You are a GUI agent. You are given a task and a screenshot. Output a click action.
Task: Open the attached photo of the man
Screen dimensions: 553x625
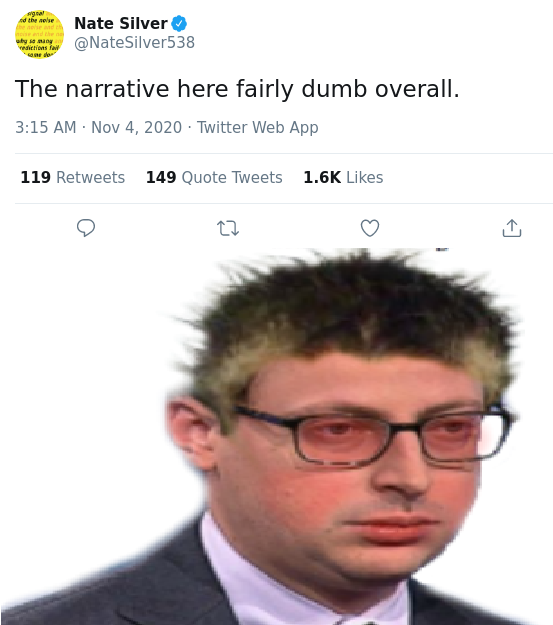[277, 436]
